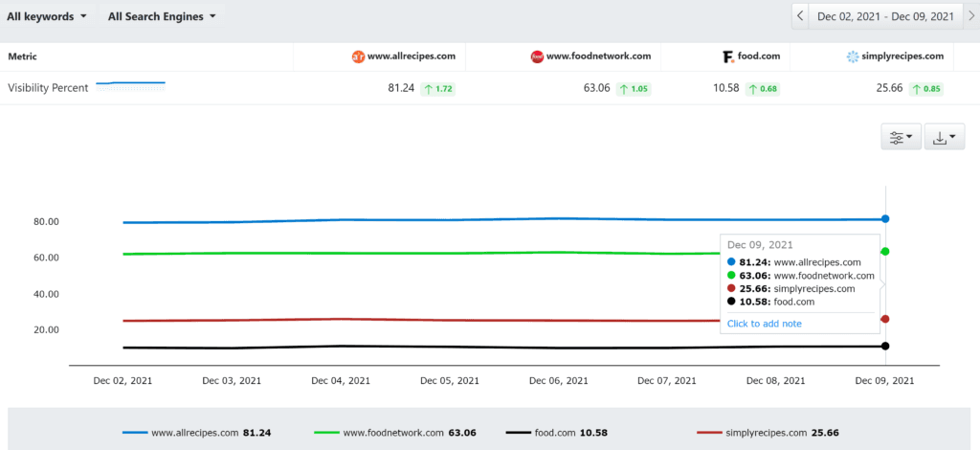Click the 20.00 y-axis label
This screenshot has width=980, height=450.
point(46,329)
